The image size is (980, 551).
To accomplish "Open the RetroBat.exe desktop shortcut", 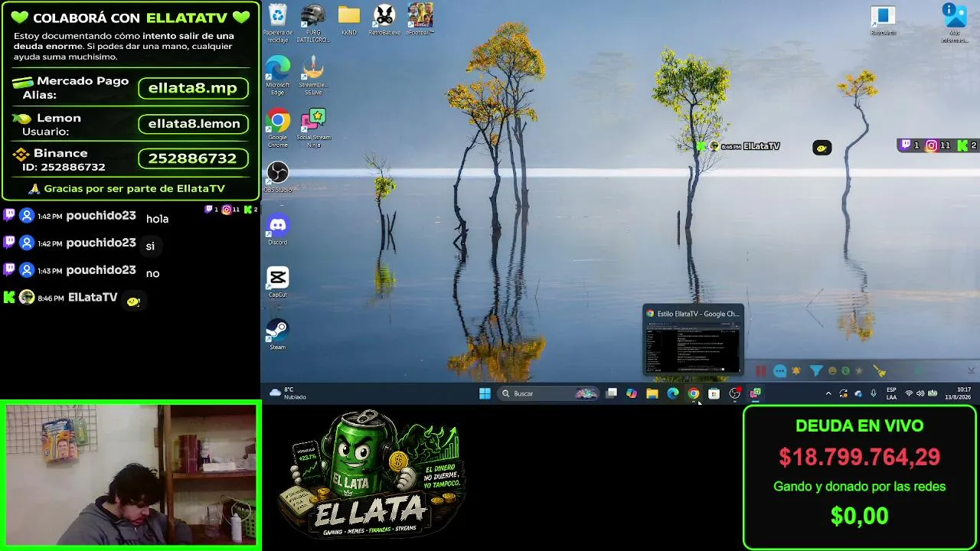I will click(x=384, y=21).
